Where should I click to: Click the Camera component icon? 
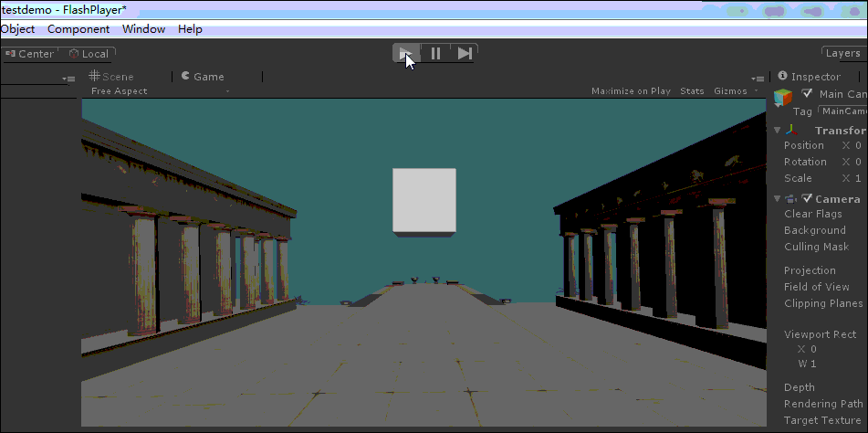point(792,199)
